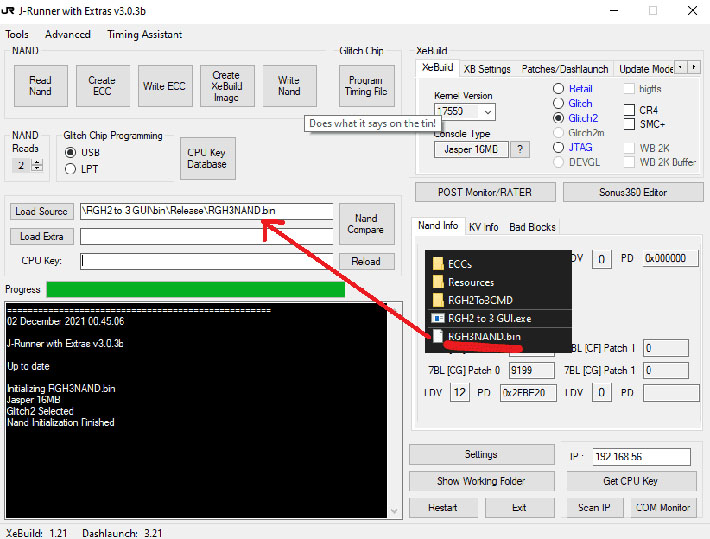
Task: Click the Load Extra path field
Action: click(x=206, y=236)
